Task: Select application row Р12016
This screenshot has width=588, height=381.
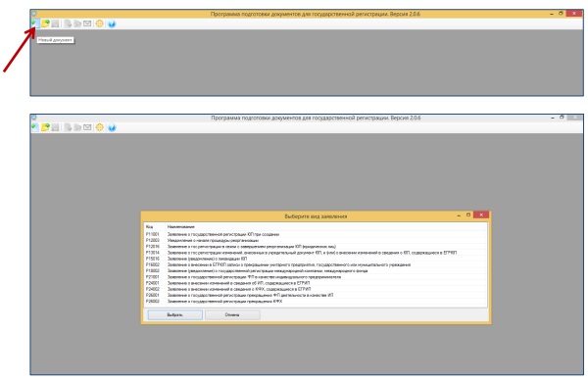Action: coord(316,247)
